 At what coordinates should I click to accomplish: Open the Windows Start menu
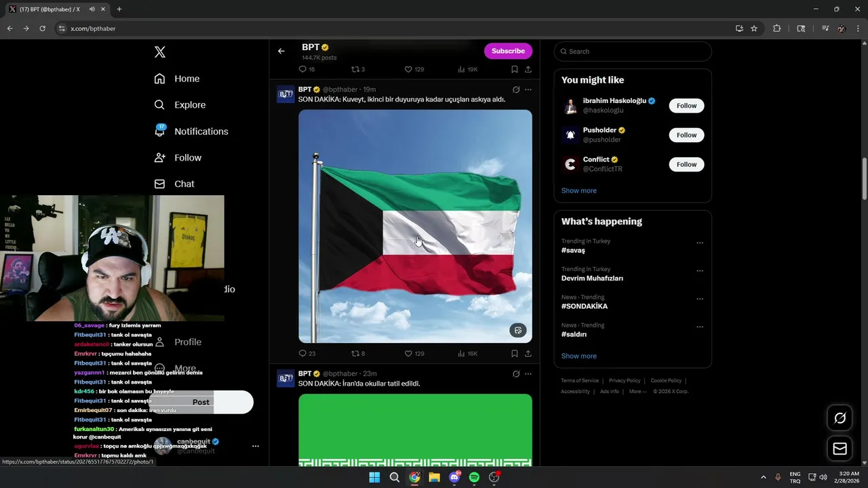click(x=374, y=477)
